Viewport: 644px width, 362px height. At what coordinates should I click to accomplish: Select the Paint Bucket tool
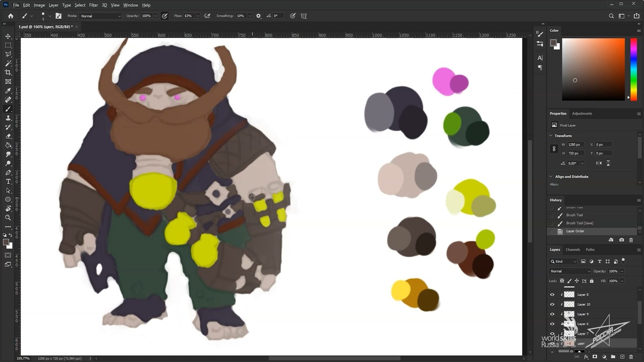point(8,145)
